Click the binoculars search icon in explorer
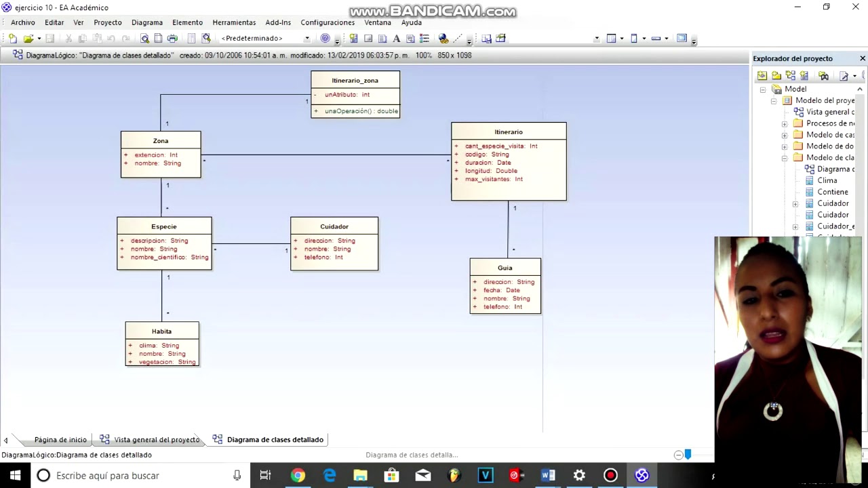The height and width of the screenshot is (488, 868). point(824,76)
